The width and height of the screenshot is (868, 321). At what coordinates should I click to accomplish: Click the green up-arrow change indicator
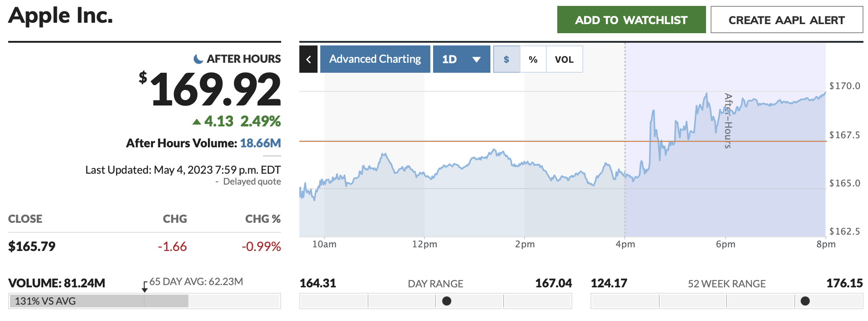(x=197, y=121)
